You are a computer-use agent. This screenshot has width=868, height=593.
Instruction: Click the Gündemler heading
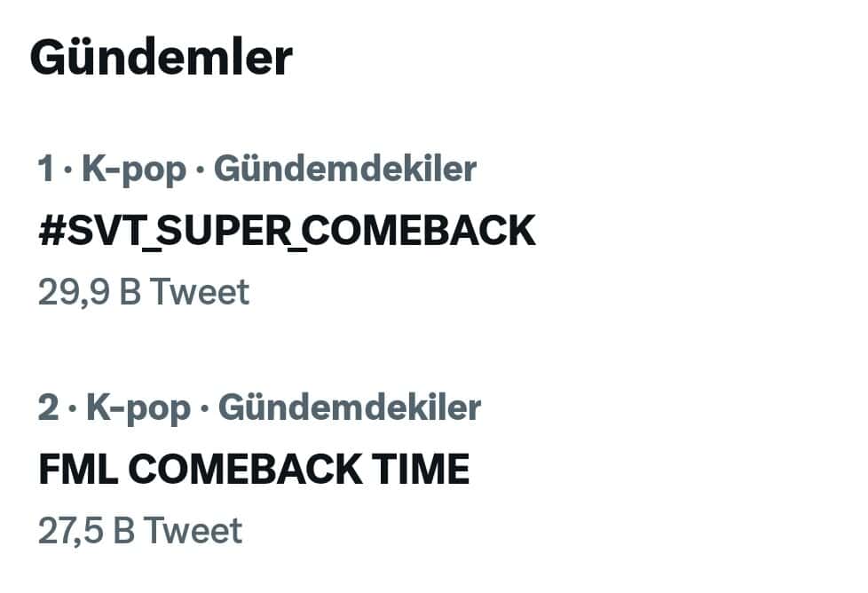tap(161, 59)
